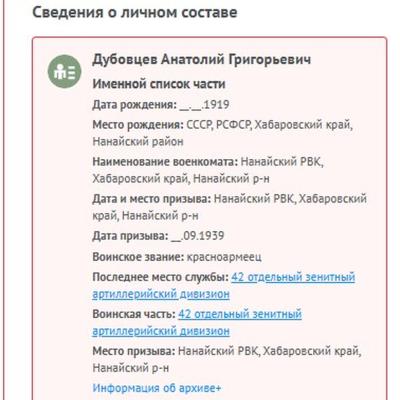
Task: Click the Дата призыва label
Action: tap(130, 236)
